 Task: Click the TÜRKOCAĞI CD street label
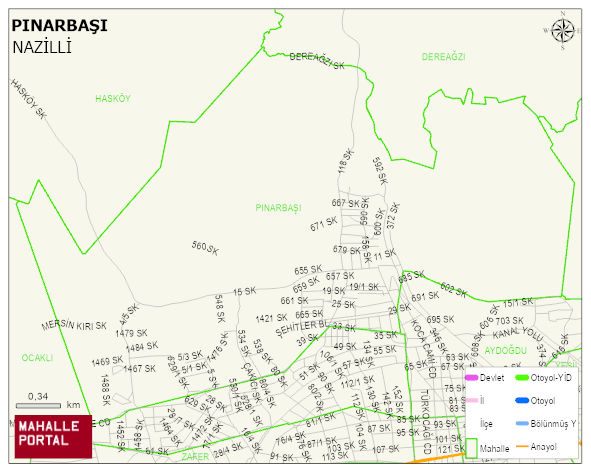(426, 421)
